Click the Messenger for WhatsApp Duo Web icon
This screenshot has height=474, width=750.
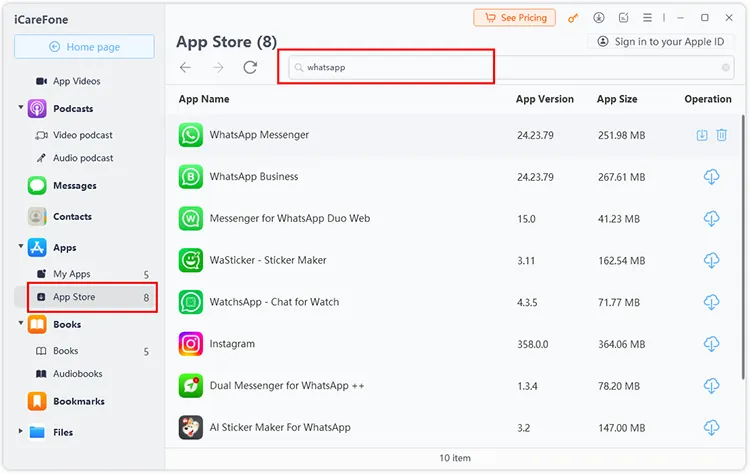191,219
